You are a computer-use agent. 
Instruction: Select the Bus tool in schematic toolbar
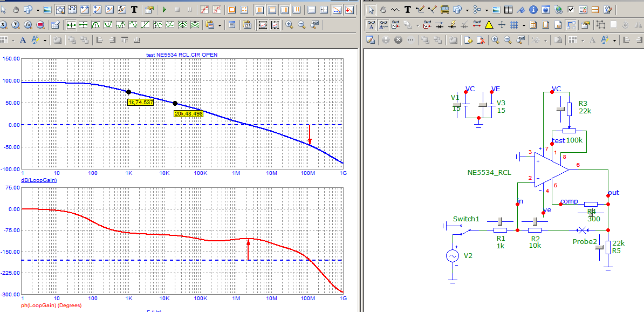click(445, 10)
